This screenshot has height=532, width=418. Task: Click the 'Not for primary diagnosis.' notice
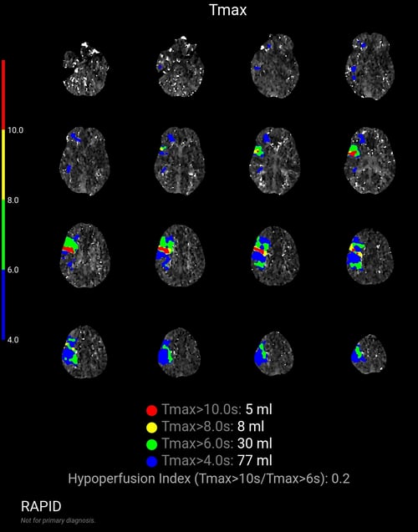[58, 520]
